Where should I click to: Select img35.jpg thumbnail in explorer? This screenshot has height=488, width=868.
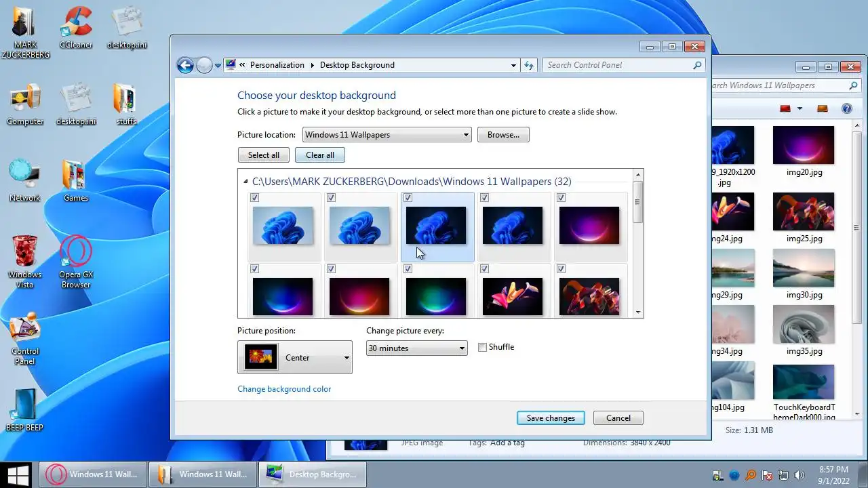804,325
